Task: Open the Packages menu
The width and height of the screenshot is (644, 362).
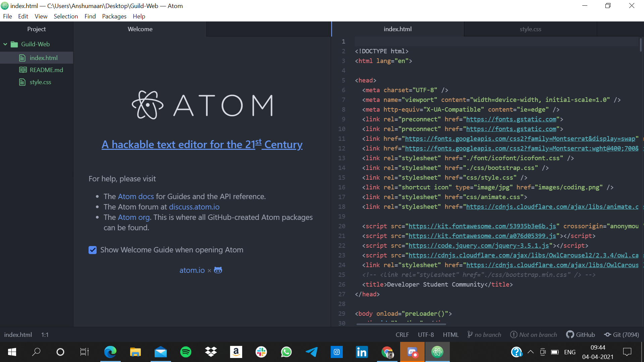Action: tap(114, 16)
